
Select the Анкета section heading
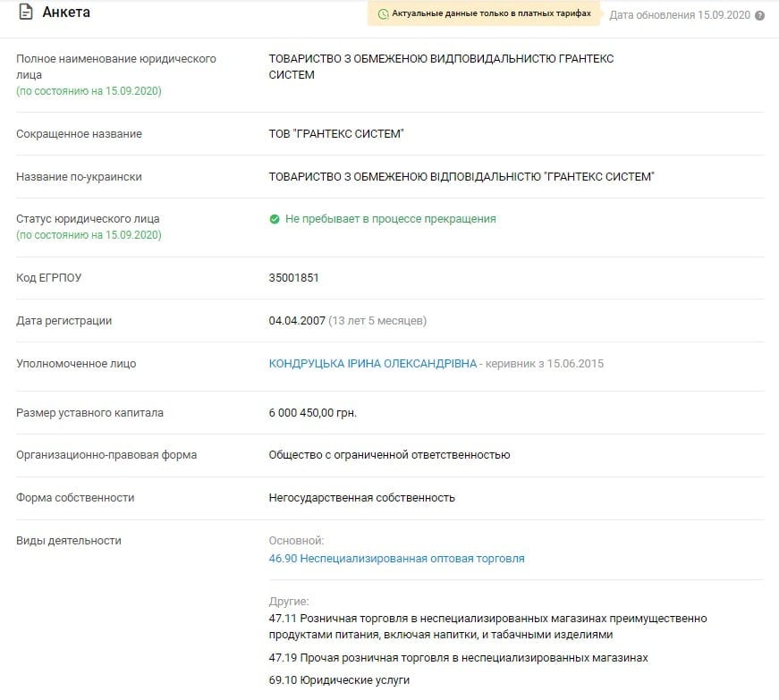pos(66,13)
